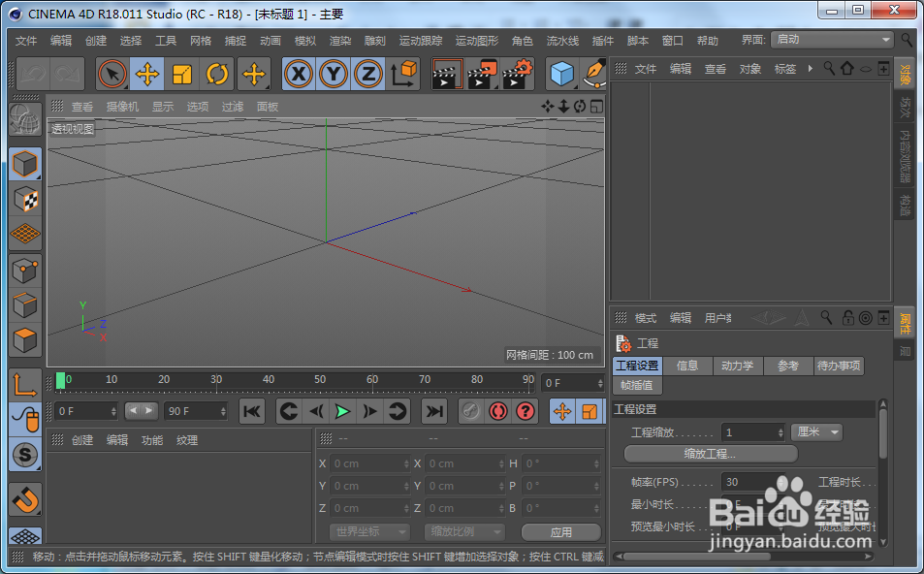Click viewport pan navigation icon

pos(548,106)
